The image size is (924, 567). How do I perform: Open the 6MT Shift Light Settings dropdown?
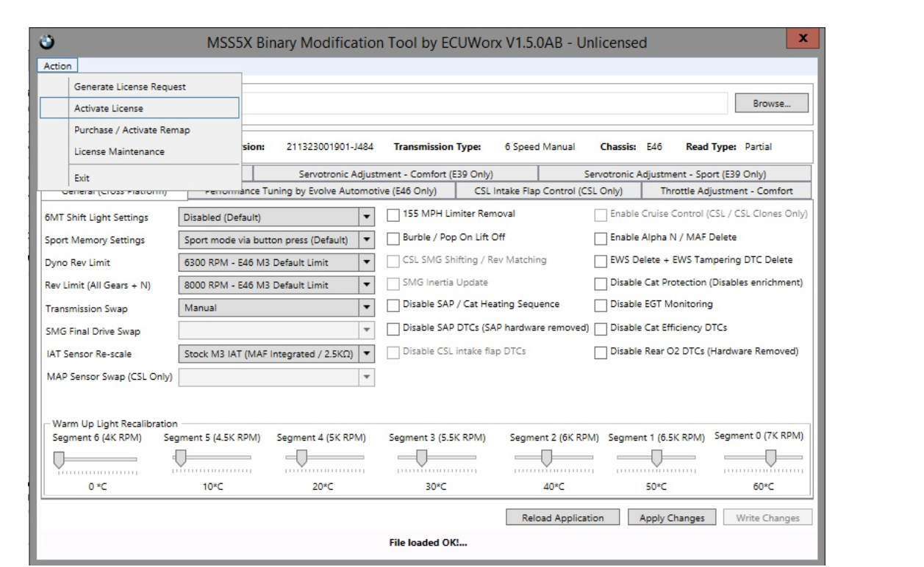point(365,217)
